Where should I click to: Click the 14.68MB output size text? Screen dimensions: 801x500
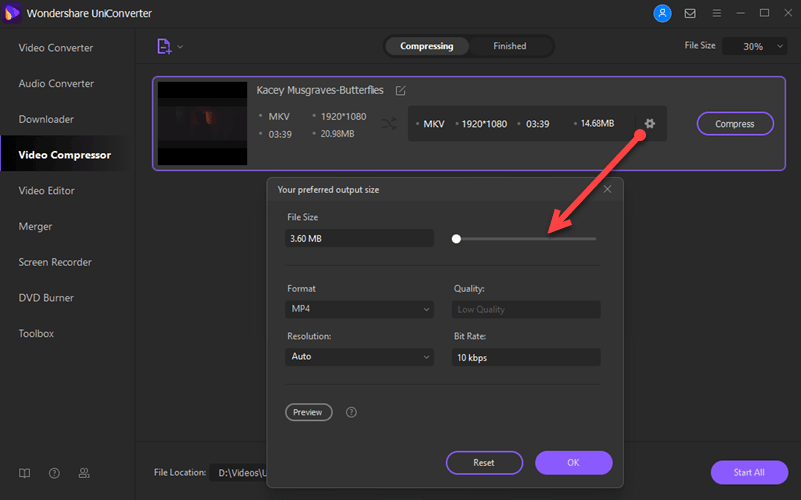coord(597,124)
